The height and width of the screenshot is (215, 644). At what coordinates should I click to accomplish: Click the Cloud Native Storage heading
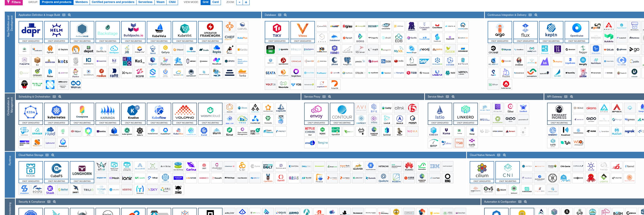(31, 155)
